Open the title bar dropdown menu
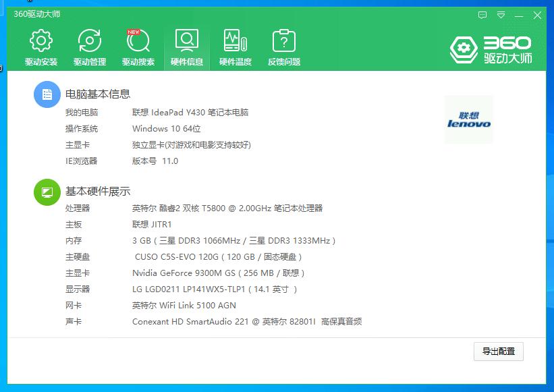Viewport: 554px width, 392px height. [x=501, y=15]
